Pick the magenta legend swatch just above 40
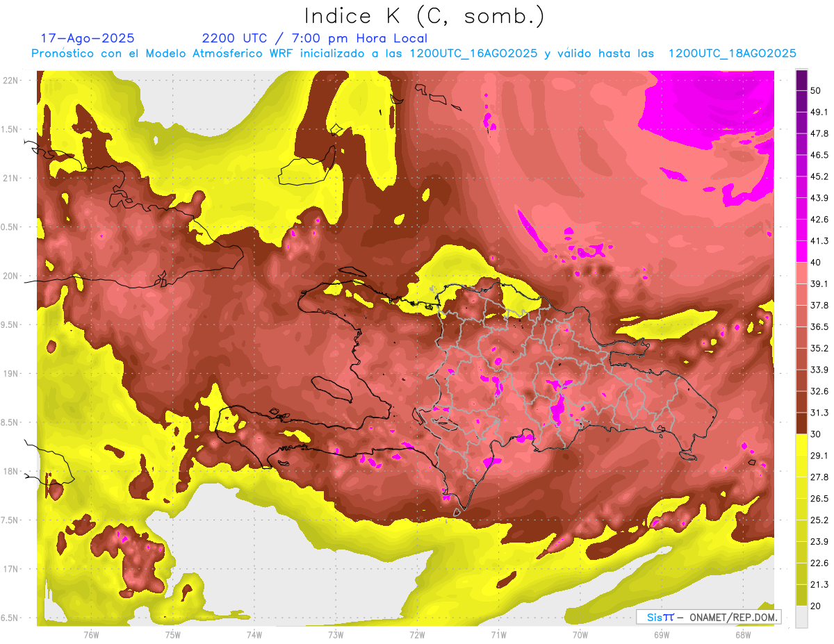The image size is (834, 644). pos(802,251)
